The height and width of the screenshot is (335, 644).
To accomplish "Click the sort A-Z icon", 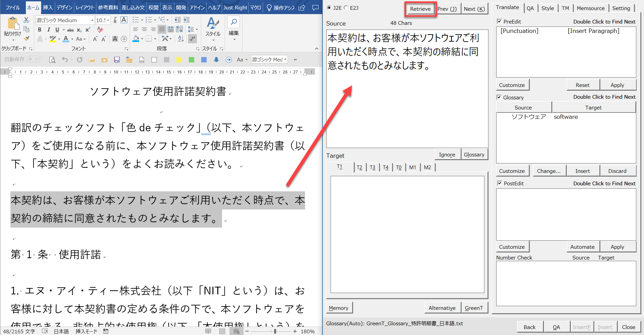I will tap(181, 39).
